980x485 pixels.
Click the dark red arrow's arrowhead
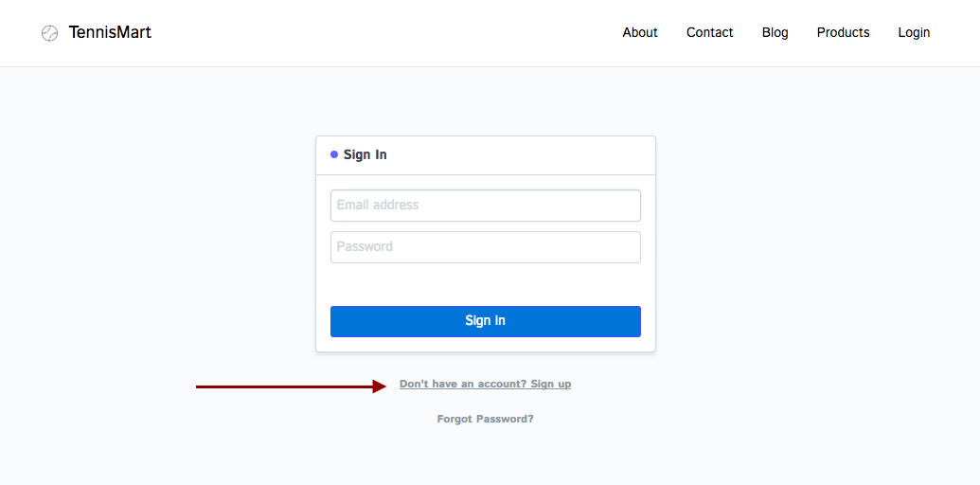[x=380, y=386]
